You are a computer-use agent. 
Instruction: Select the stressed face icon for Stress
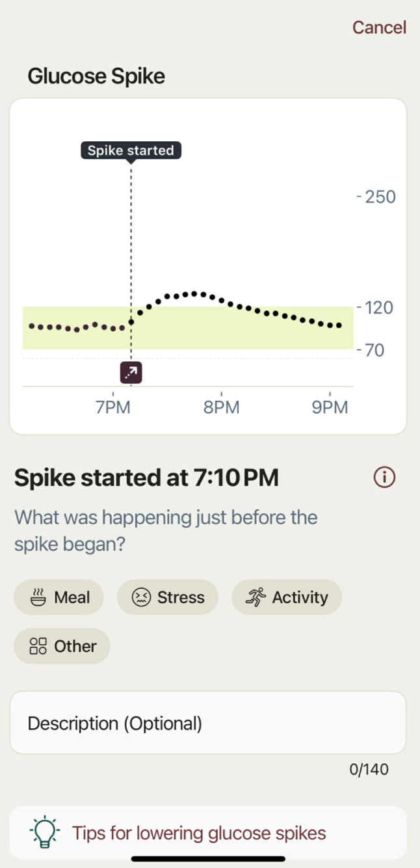pyautogui.click(x=141, y=597)
